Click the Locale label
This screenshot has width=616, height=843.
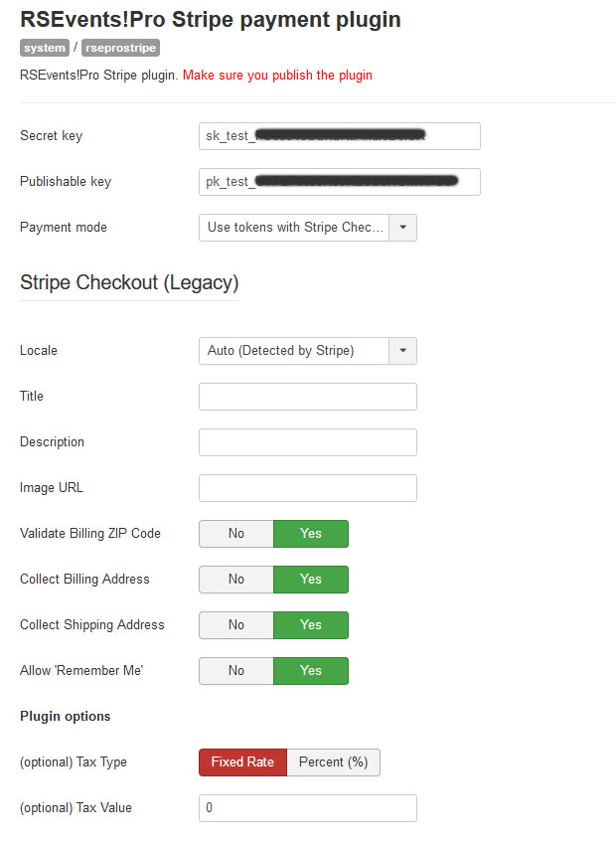click(x=39, y=351)
